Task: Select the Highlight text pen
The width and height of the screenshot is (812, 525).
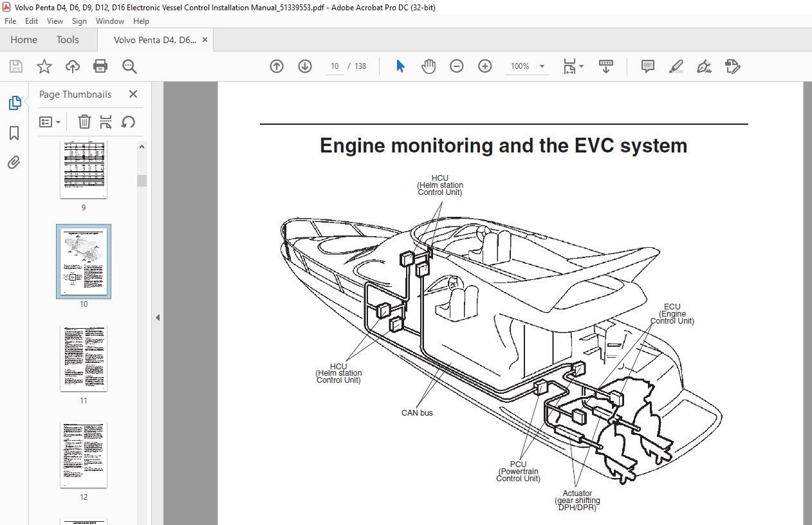Action: click(676, 66)
